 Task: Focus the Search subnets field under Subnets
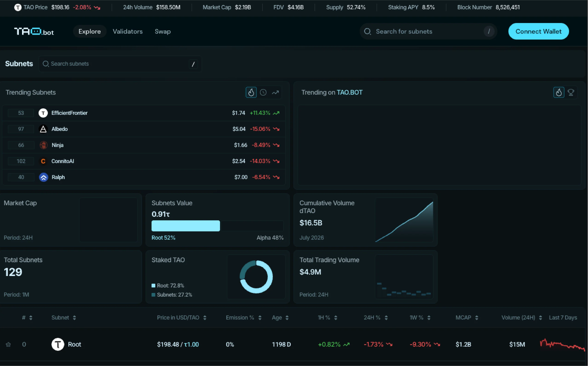(x=120, y=64)
